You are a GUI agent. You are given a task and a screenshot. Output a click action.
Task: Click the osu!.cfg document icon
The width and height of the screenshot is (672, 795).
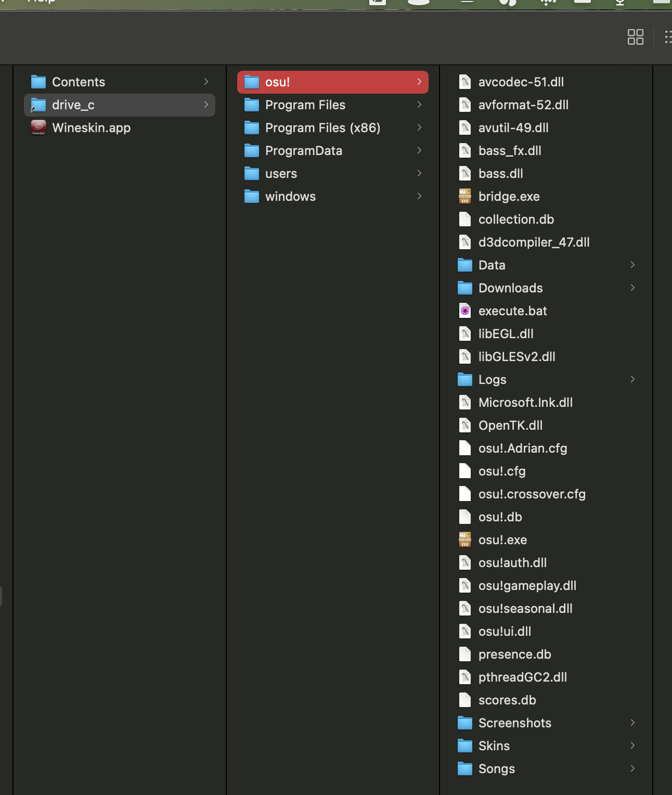465,471
